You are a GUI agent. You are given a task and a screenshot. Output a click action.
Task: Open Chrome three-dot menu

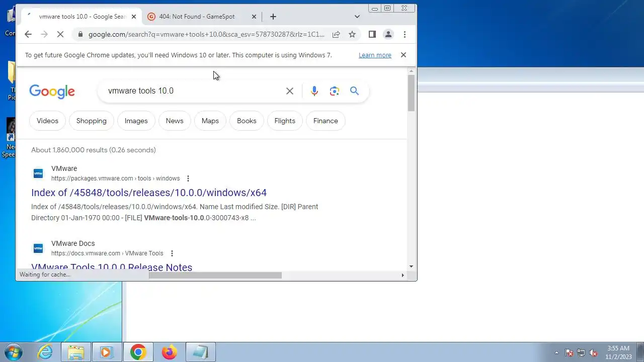pyautogui.click(x=405, y=34)
